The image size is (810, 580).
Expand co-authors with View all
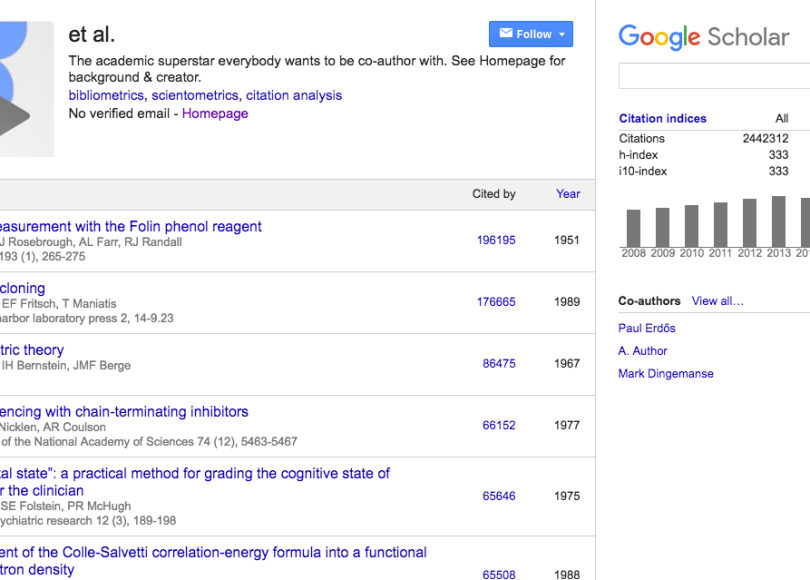718,301
